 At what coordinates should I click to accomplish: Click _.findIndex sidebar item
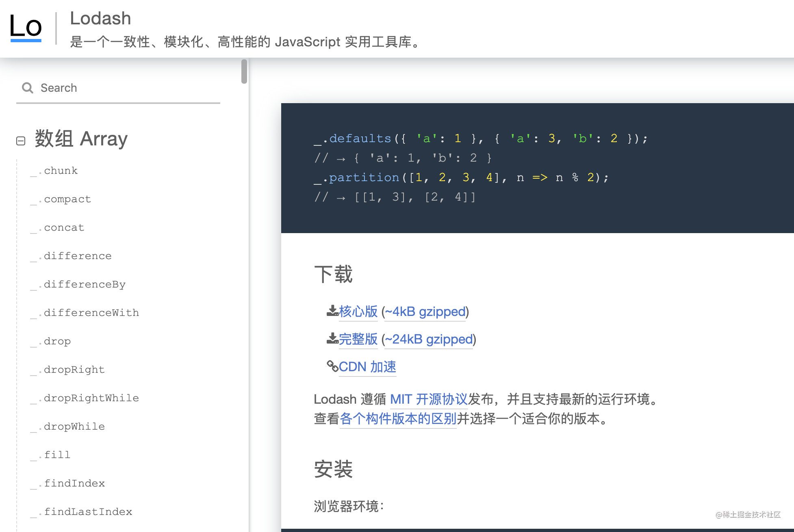click(74, 483)
